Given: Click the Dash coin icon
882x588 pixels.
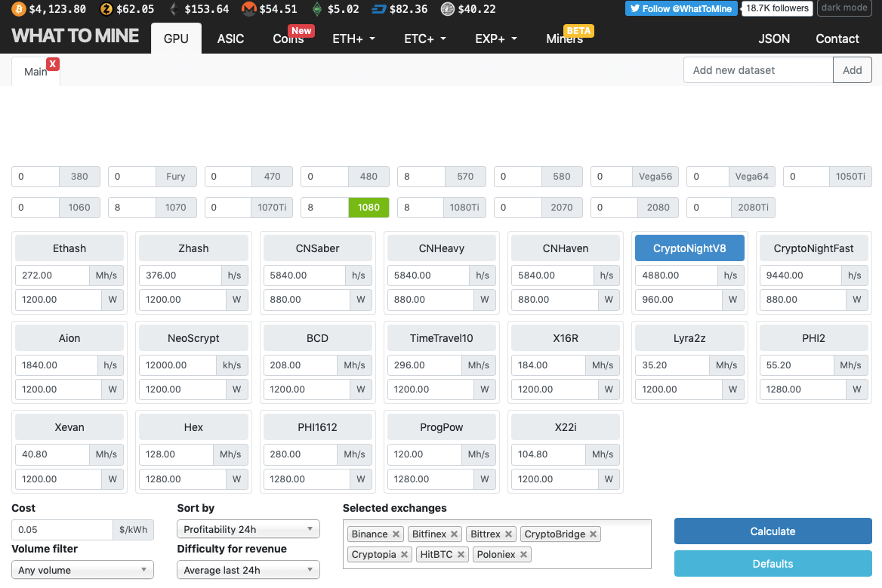Looking at the screenshot, I should pyautogui.click(x=378, y=9).
